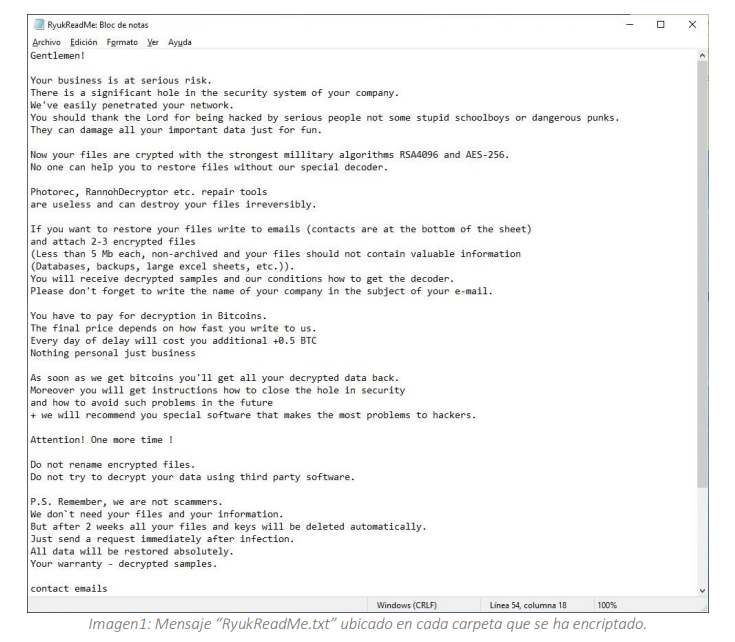
Task: Click the window resize grip in status bar corner
Action: pyautogui.click(x=703, y=607)
